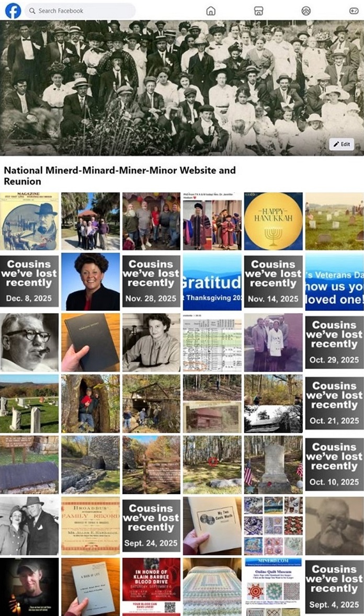Click the magnifier icon in search box
364x616 pixels.
(x=32, y=11)
